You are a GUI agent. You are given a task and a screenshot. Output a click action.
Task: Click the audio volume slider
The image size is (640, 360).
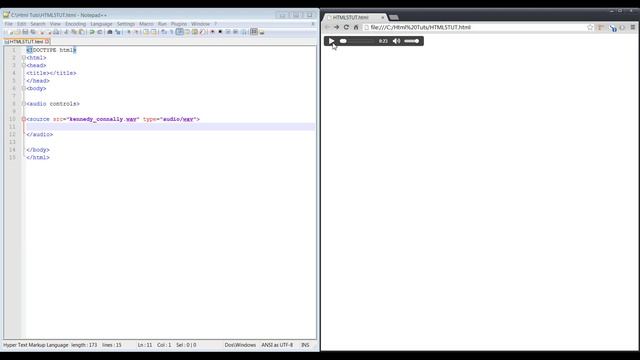(411, 41)
